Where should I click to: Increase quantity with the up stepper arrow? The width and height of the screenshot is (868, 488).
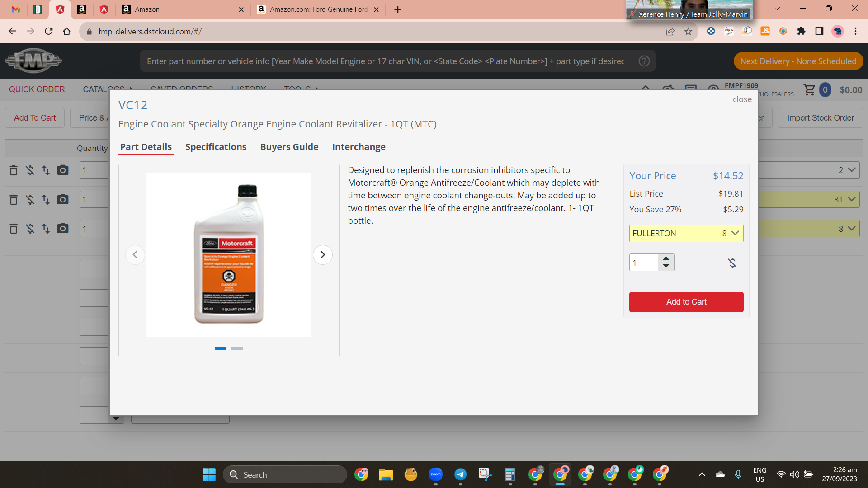click(666, 259)
